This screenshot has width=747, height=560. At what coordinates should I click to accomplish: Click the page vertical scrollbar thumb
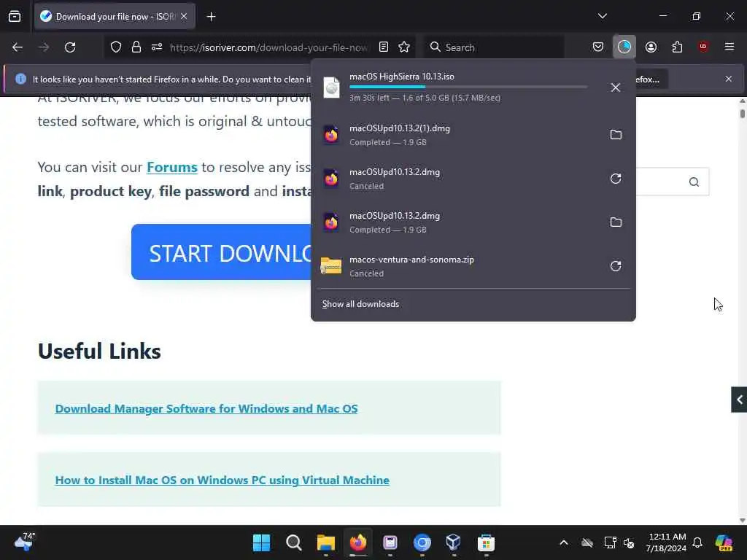[x=742, y=113]
